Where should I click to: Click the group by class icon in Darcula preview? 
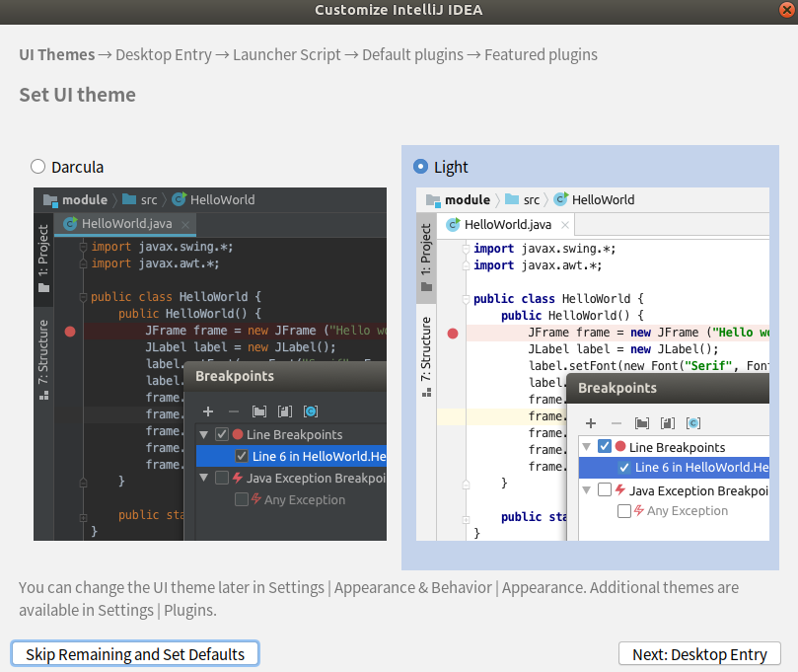(311, 411)
